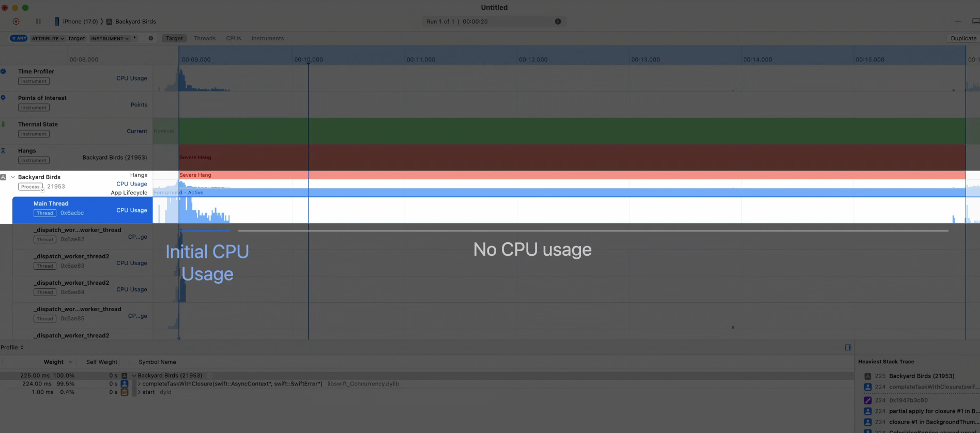980x433 pixels.
Task: Toggle the ANY filter match pill
Action: coord(19,38)
